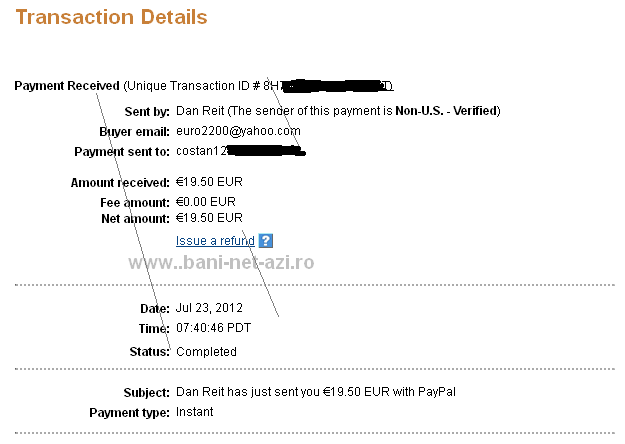This screenshot has width=625, height=444.
Task: Click the buyer email euro2200@yahoo.com
Action: [238, 131]
